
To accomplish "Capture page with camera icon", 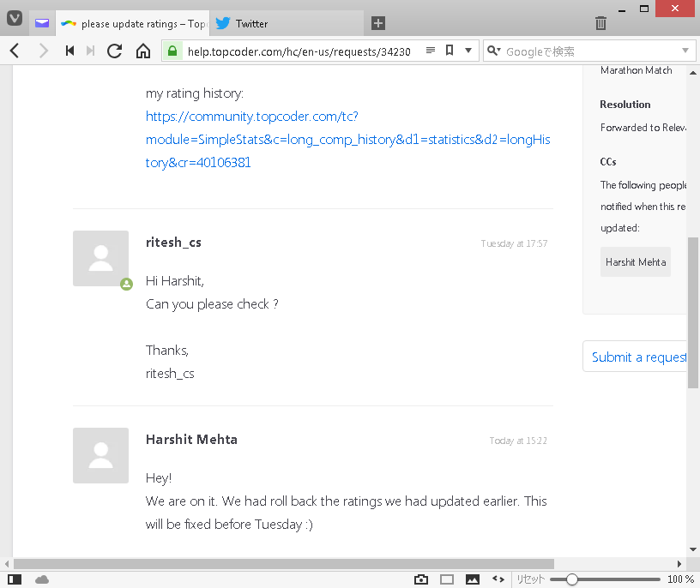I will (421, 579).
